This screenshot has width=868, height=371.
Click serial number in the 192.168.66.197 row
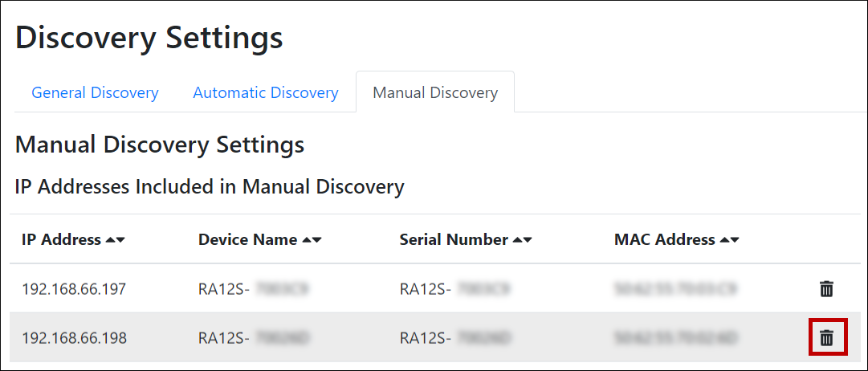[x=454, y=289]
